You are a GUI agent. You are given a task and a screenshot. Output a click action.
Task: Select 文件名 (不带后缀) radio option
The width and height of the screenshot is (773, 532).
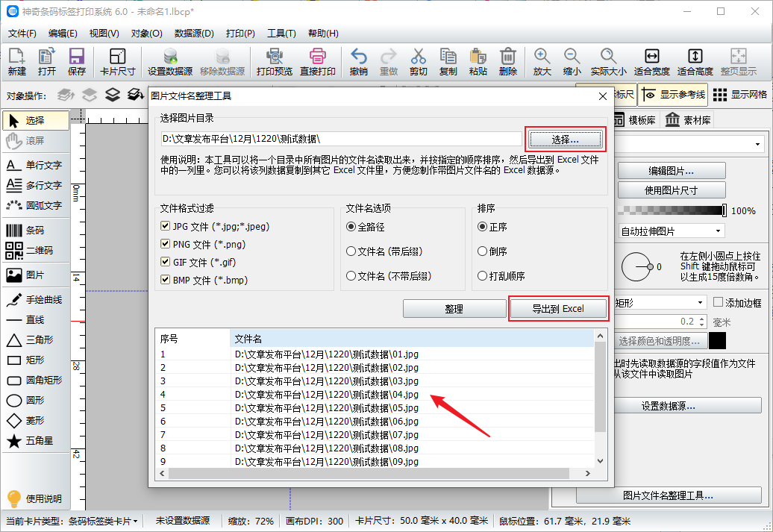click(x=351, y=276)
